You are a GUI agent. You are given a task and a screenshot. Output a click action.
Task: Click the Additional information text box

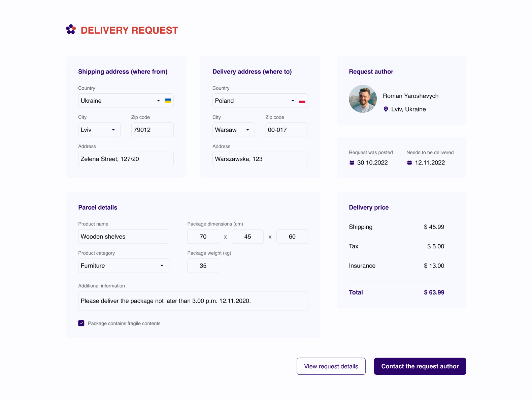pos(193,301)
